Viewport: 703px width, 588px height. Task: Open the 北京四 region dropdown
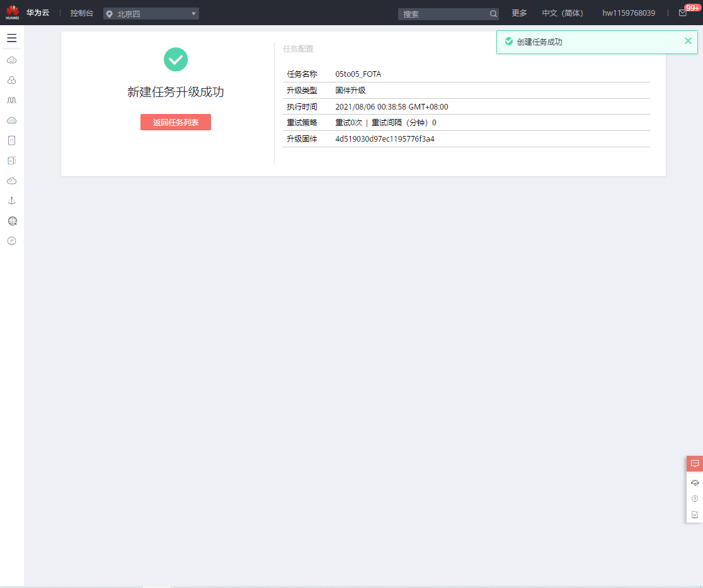(151, 14)
